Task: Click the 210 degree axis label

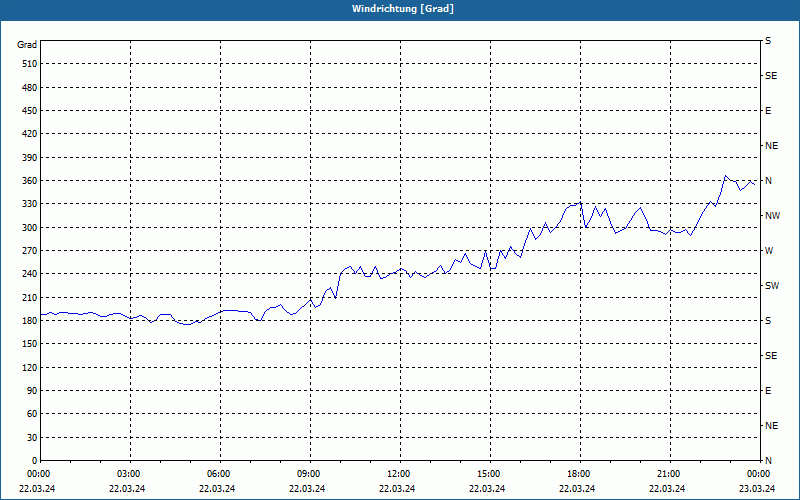Action: click(30, 297)
